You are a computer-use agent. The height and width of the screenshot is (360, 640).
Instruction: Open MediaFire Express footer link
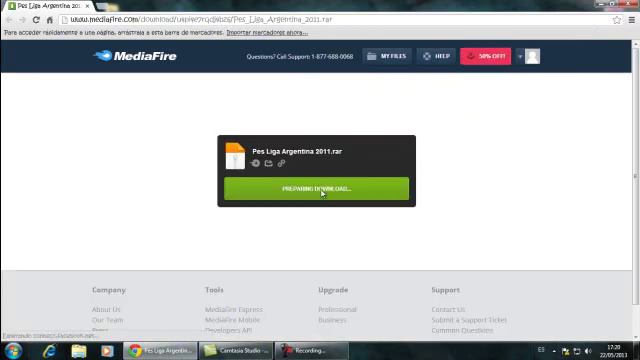click(x=234, y=309)
